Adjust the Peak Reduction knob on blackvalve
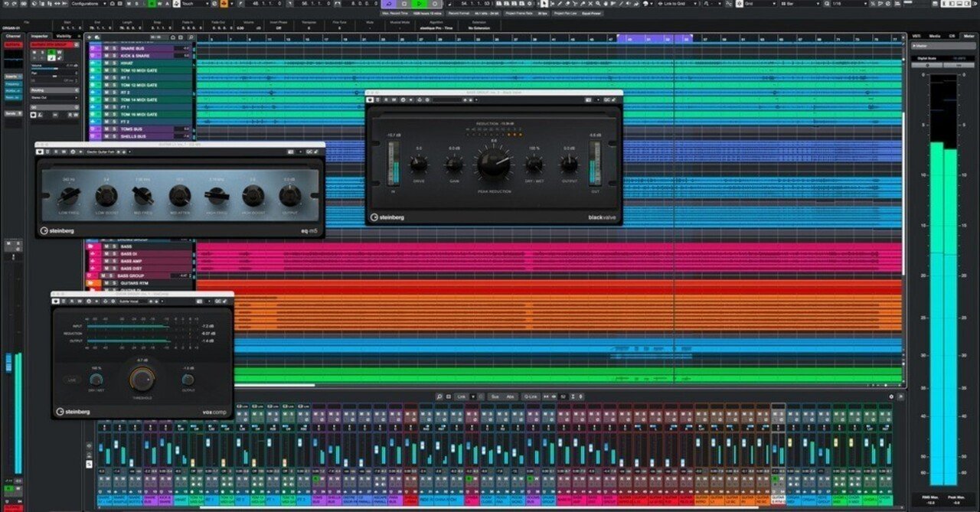Image resolution: width=980 pixels, height=512 pixels. tap(494, 165)
